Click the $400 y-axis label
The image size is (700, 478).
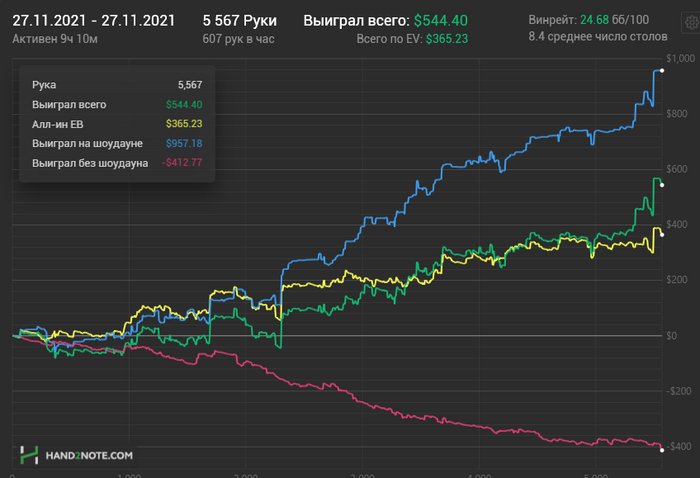[x=677, y=224]
